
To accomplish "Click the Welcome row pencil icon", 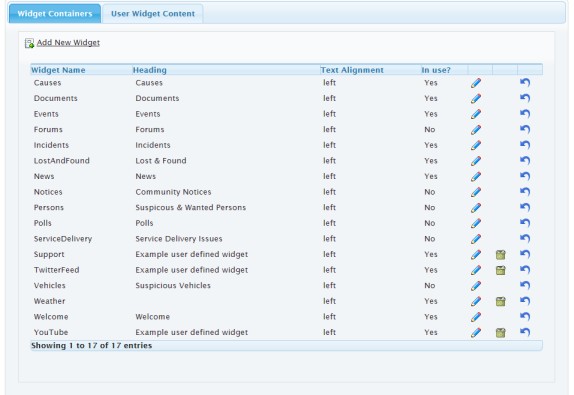I will click(x=476, y=317).
